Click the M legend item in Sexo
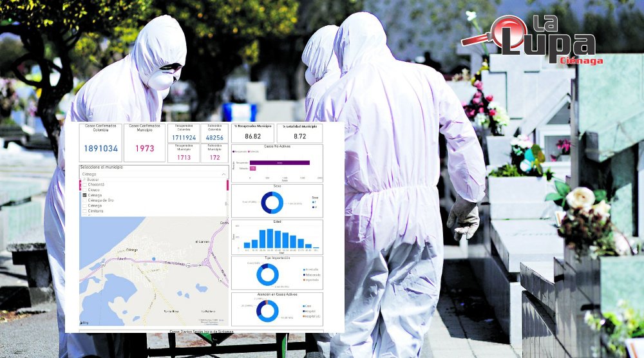 tap(315, 207)
